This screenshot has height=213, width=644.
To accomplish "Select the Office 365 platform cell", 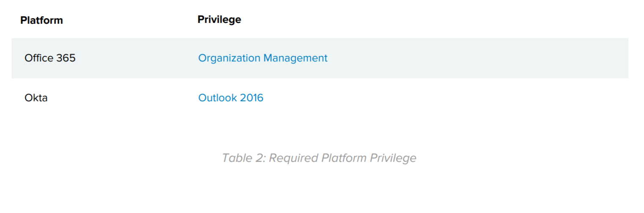I will (x=50, y=58).
